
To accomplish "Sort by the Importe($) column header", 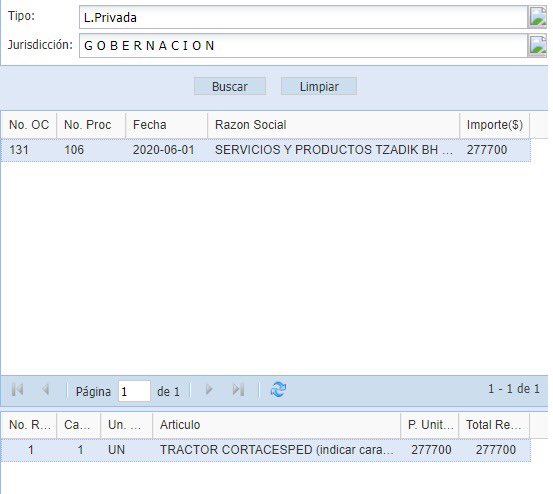I will 494,125.
